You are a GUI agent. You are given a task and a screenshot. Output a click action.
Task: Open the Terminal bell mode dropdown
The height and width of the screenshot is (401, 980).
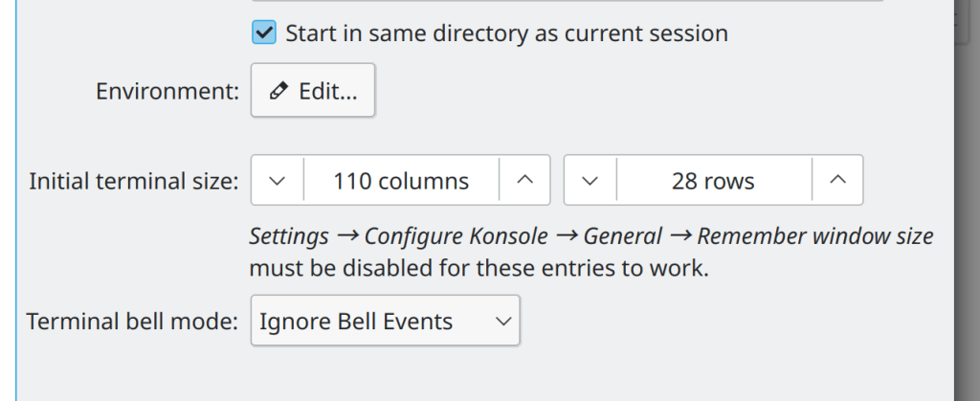(x=385, y=322)
